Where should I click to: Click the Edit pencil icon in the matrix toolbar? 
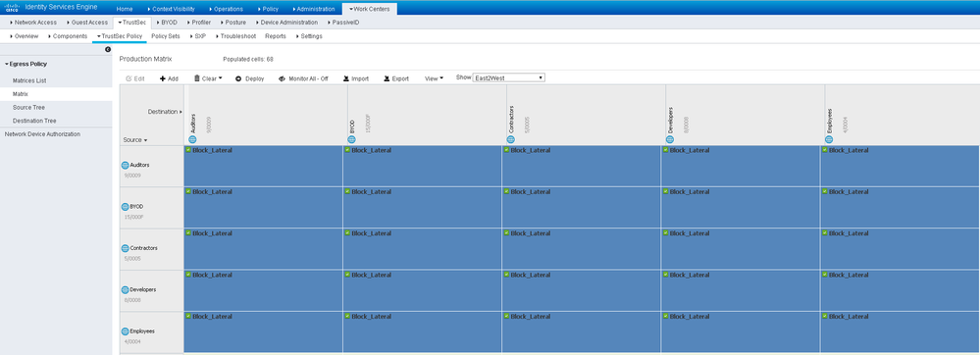point(129,78)
